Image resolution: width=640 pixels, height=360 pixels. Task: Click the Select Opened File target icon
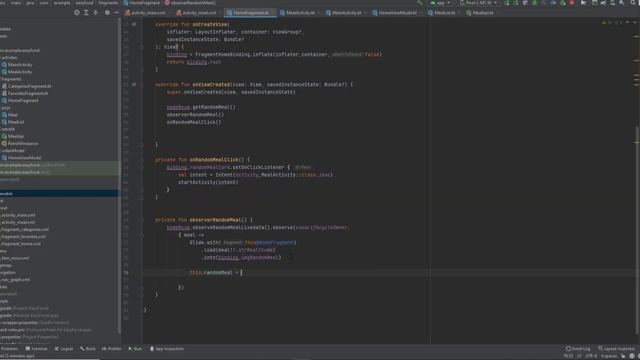(77, 13)
